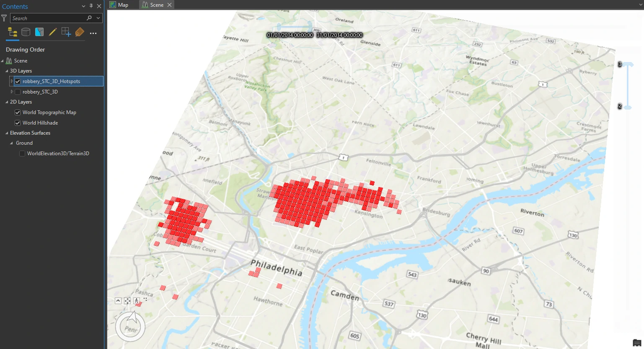644x349 pixels.
Task: Hide the World Hillshade layer
Action: 18,123
